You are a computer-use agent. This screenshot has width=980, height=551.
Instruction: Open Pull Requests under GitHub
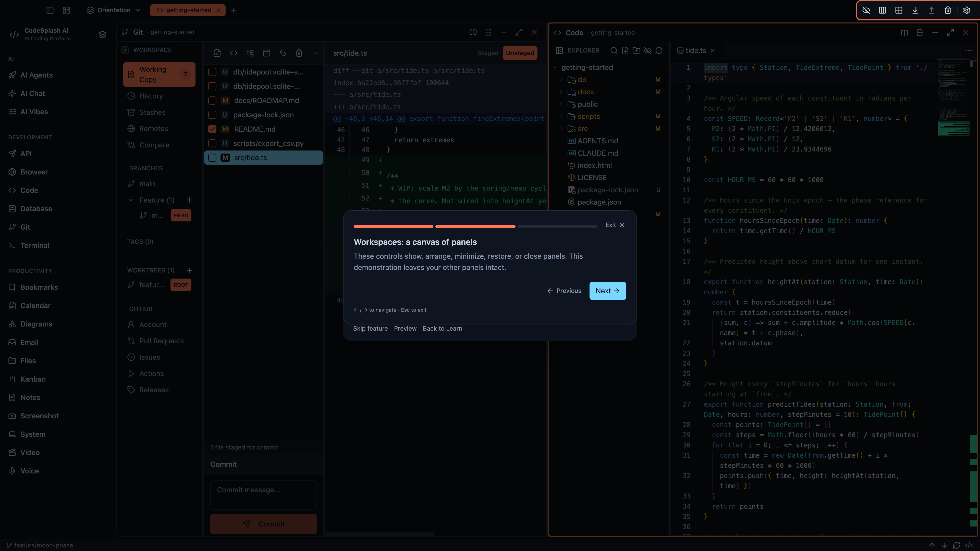pos(161,341)
